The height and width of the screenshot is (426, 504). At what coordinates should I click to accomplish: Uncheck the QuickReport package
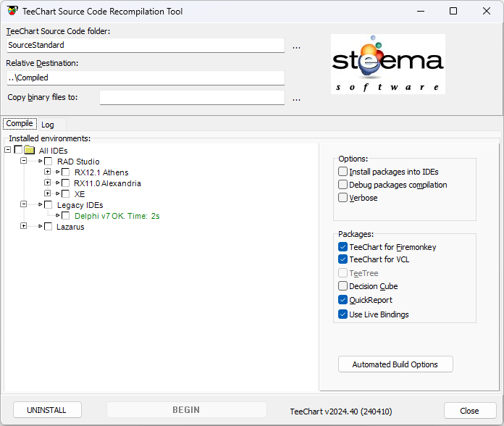(343, 300)
